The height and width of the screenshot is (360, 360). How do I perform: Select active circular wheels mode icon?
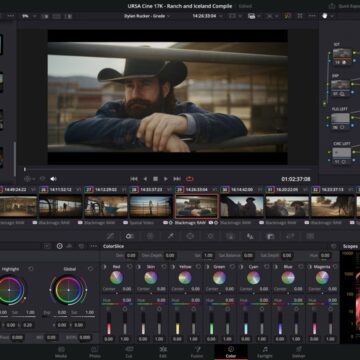click(60, 246)
